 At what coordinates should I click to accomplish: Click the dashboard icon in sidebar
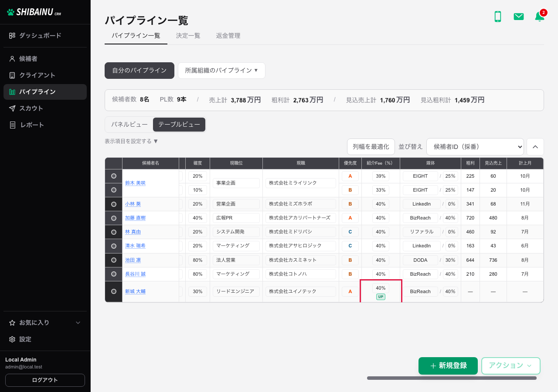pos(12,36)
